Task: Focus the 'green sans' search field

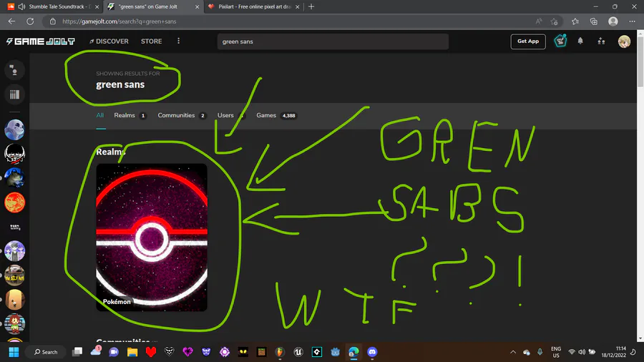Action: tap(333, 41)
